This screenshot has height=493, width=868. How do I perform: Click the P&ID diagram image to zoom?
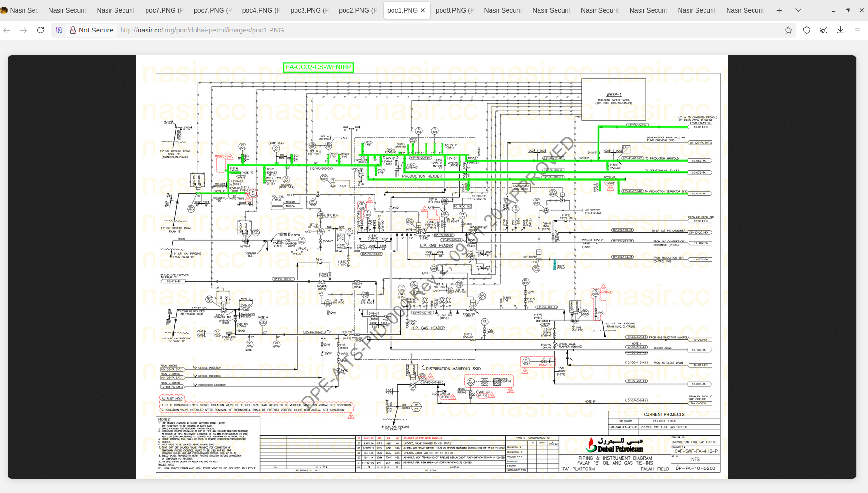click(432, 267)
